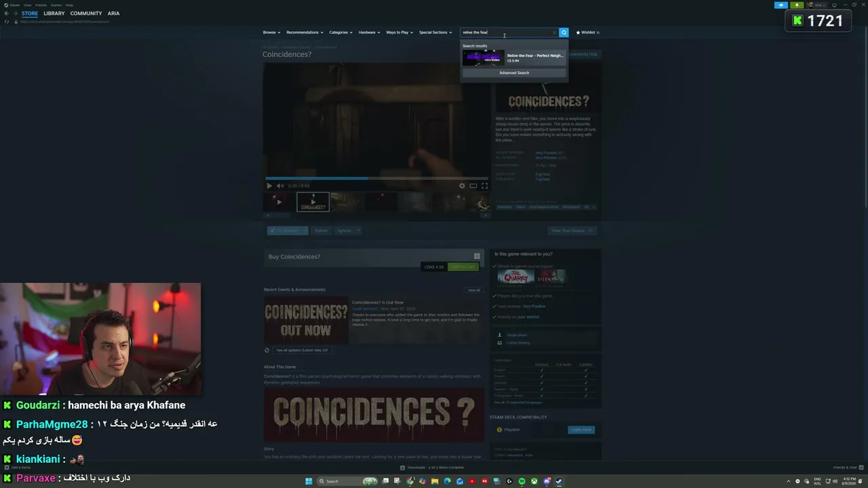The width and height of the screenshot is (868, 488).
Task: Open Spotify from the taskbar
Action: coord(521,481)
